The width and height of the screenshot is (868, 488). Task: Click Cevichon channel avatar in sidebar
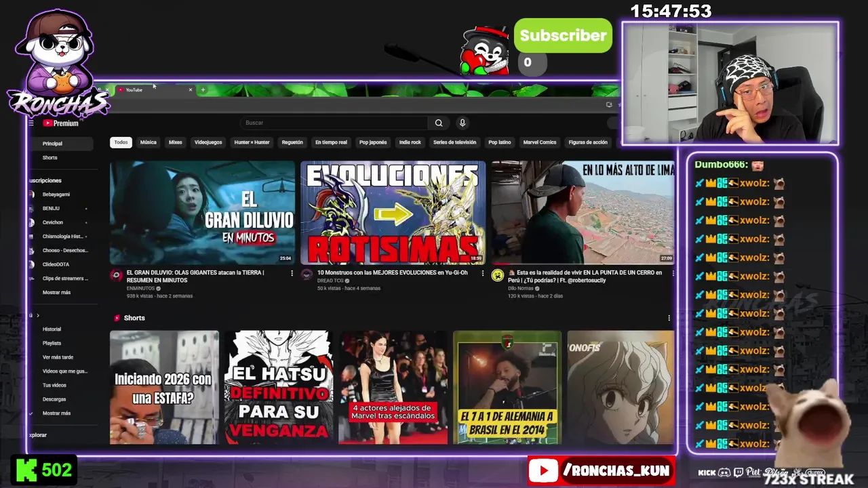click(x=31, y=222)
